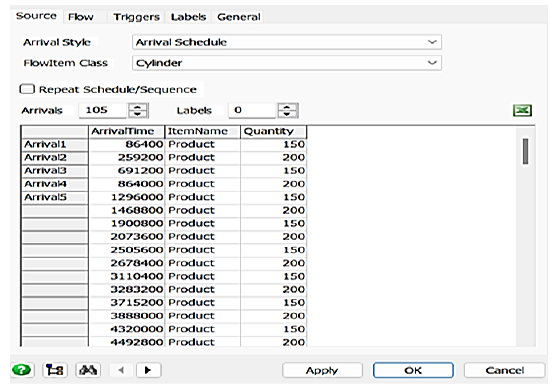
Task: Click the green help question mark icon
Action: pyautogui.click(x=22, y=370)
